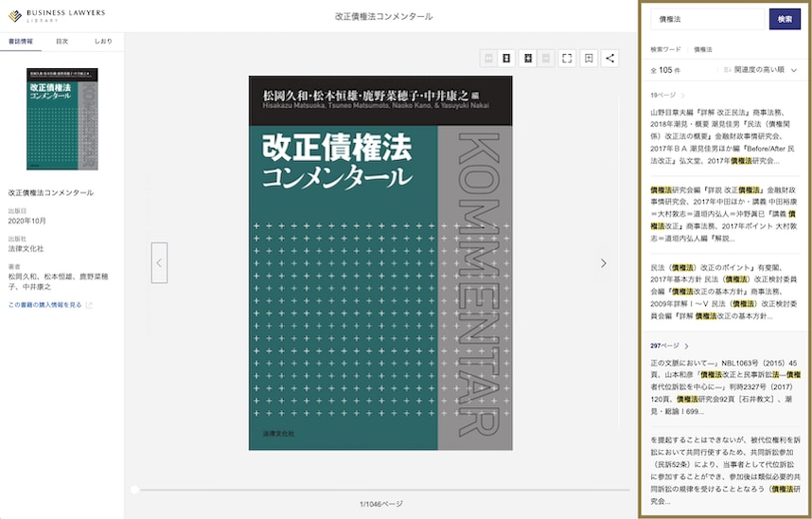The width and height of the screenshot is (812, 519).
Task: Zoom in on the book page
Action: [x=528, y=59]
